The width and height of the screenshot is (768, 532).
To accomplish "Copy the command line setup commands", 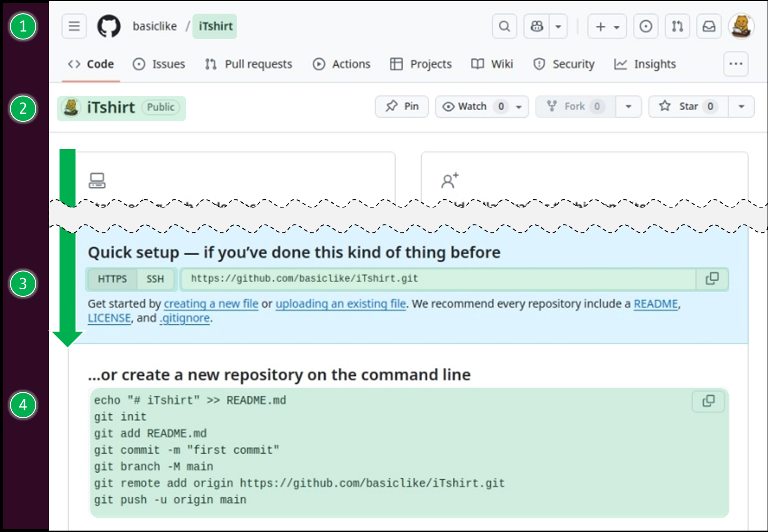I will (708, 401).
